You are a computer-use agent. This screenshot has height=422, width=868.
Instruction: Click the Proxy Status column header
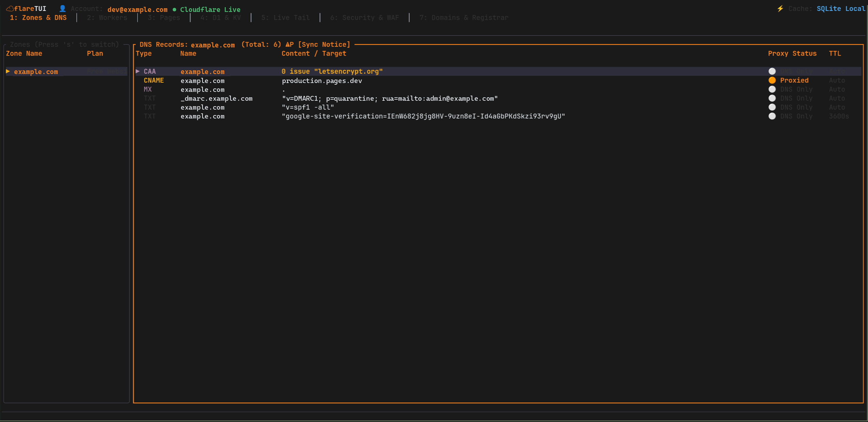tap(792, 54)
